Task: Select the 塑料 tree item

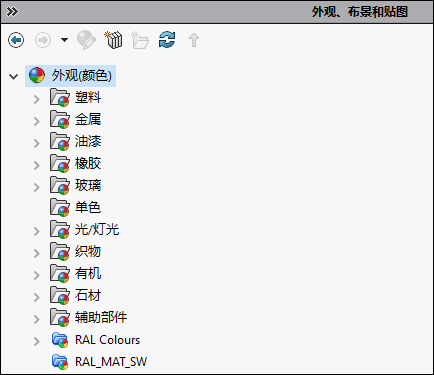Action: [88, 97]
